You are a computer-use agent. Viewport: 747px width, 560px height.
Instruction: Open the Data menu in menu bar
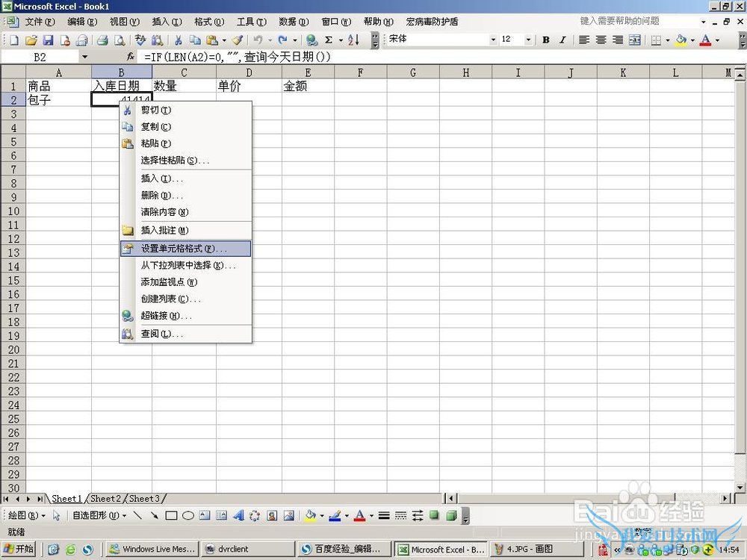pos(294,22)
